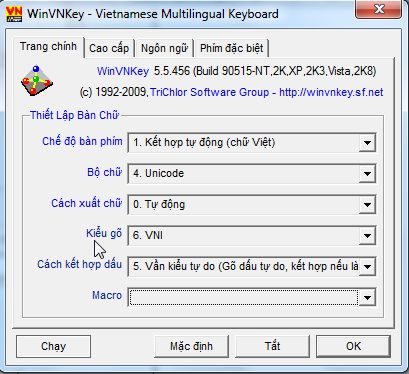Click the 'Macro' label
409x374 pixels.
click(x=107, y=295)
